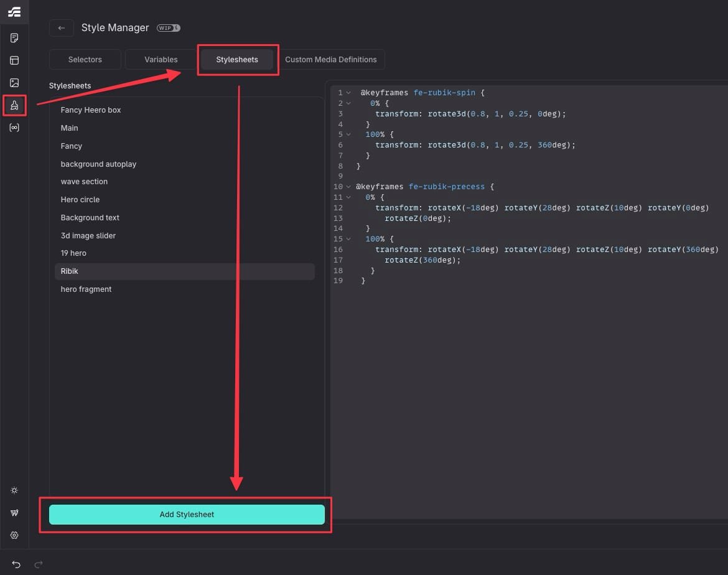Select the 3d image slider stylesheet
This screenshot has width=728, height=575.
pos(185,235)
